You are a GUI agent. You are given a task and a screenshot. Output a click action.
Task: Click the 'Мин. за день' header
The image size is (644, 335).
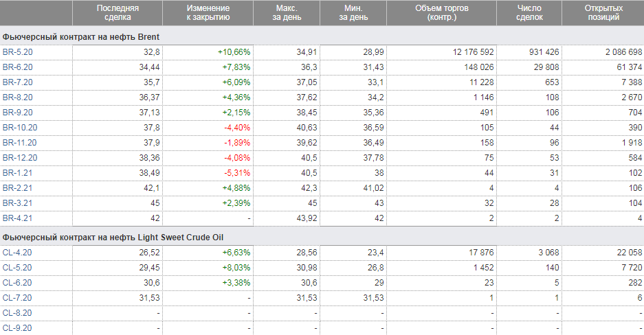[353, 12]
